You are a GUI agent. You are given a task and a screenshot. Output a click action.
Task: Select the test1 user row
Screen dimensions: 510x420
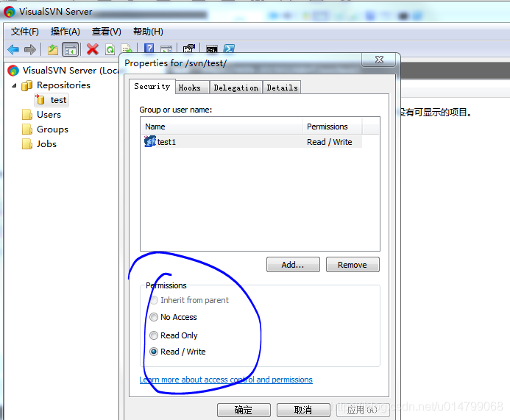(252, 142)
